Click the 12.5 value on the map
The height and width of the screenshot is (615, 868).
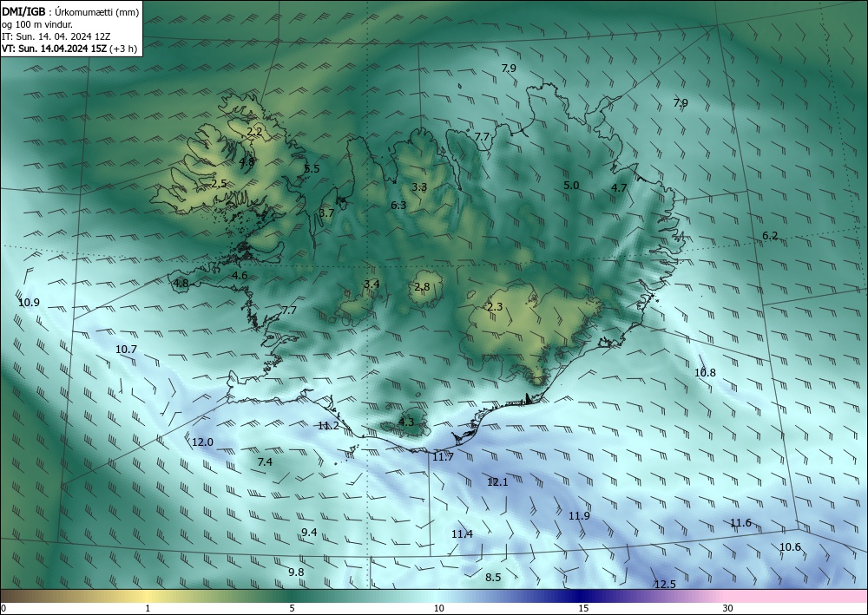(x=665, y=585)
